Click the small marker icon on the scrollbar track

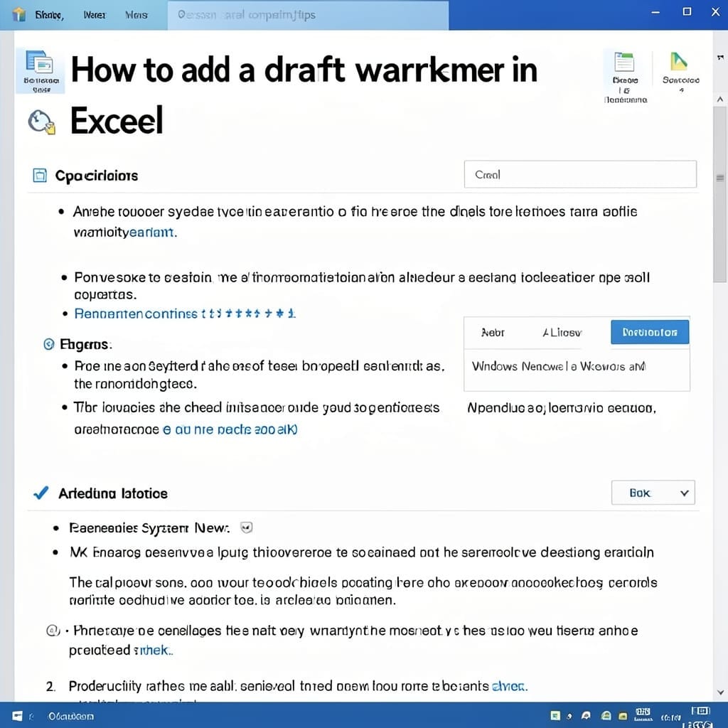[720, 178]
